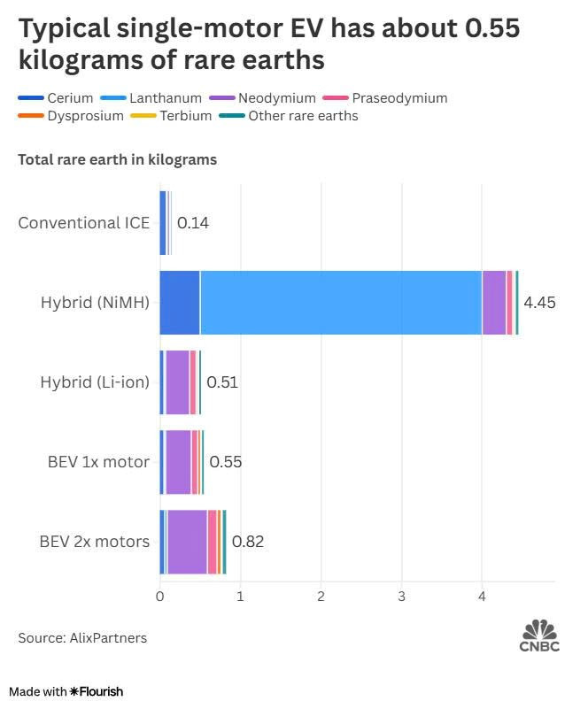Click the Conventional ICE bar

pos(166,223)
